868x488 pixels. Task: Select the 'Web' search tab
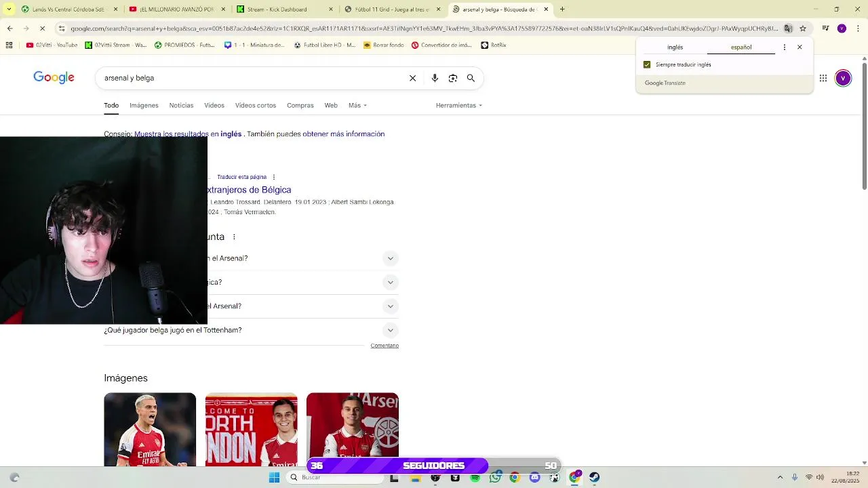331,106
